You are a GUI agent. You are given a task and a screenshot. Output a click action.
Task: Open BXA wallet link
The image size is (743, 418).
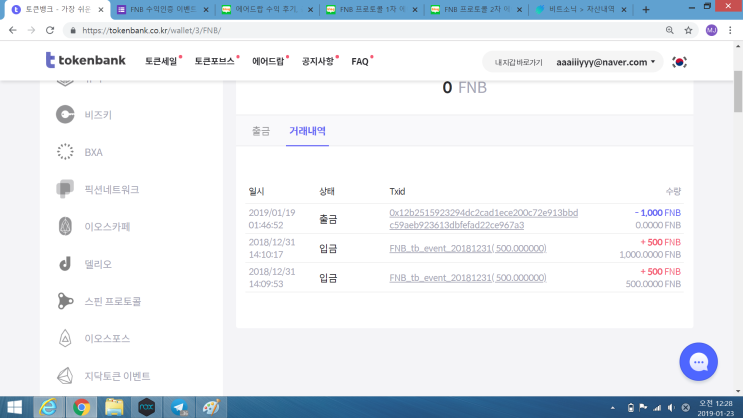click(x=93, y=152)
